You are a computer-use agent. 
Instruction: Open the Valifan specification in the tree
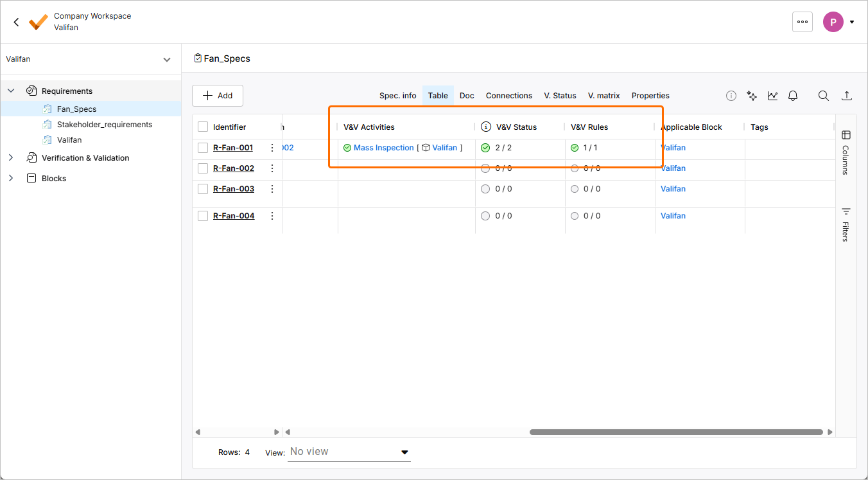(x=69, y=140)
